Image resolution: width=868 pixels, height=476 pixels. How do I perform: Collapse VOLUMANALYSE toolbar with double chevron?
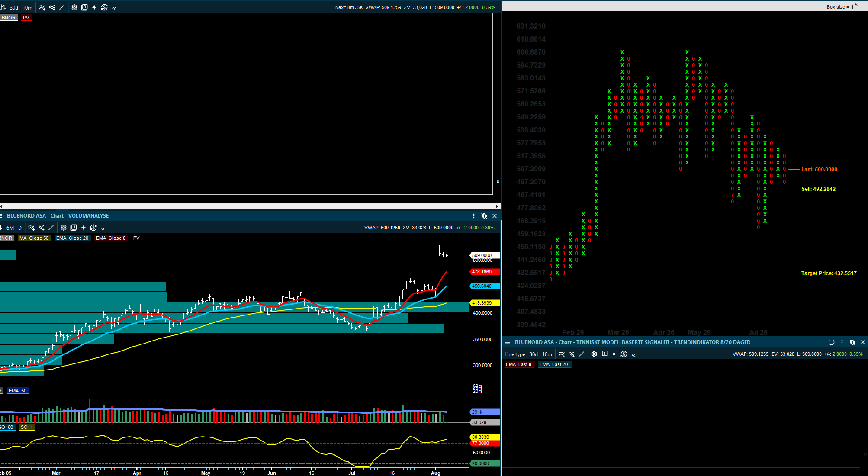pos(103,228)
